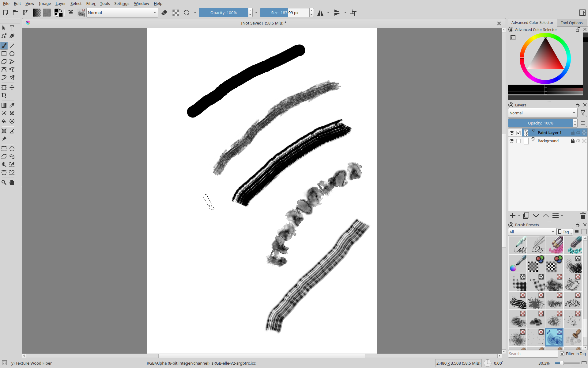This screenshot has width=588, height=368.
Task: Select the Gradient tool
Action: coord(4,105)
